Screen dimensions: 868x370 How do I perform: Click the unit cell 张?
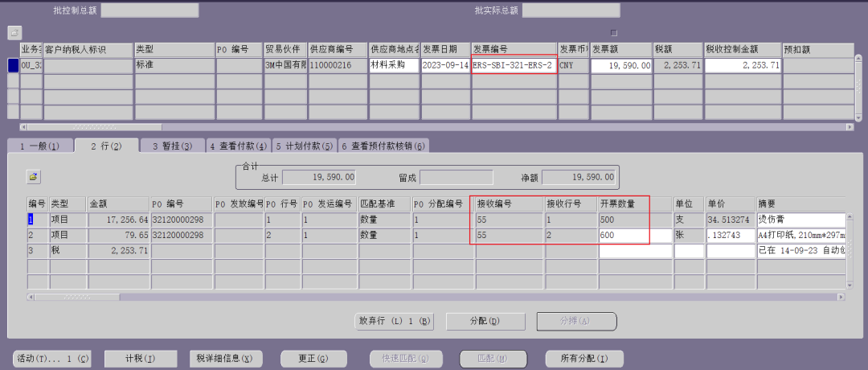click(689, 236)
